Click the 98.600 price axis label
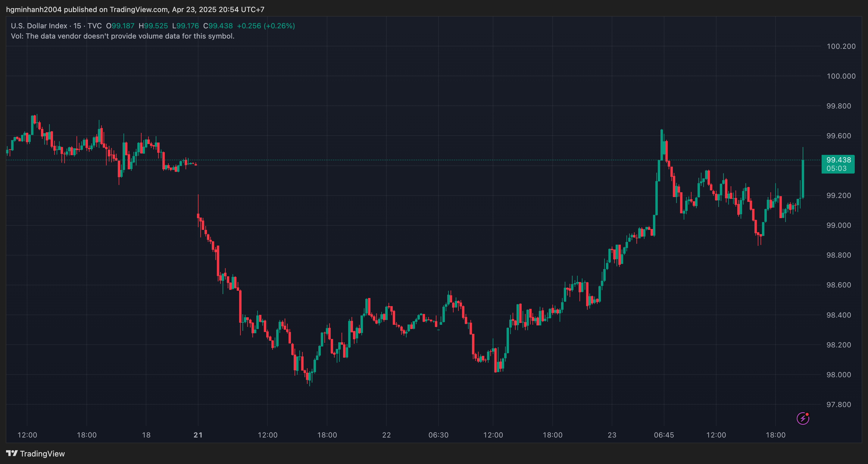This screenshot has width=868, height=464. point(839,285)
